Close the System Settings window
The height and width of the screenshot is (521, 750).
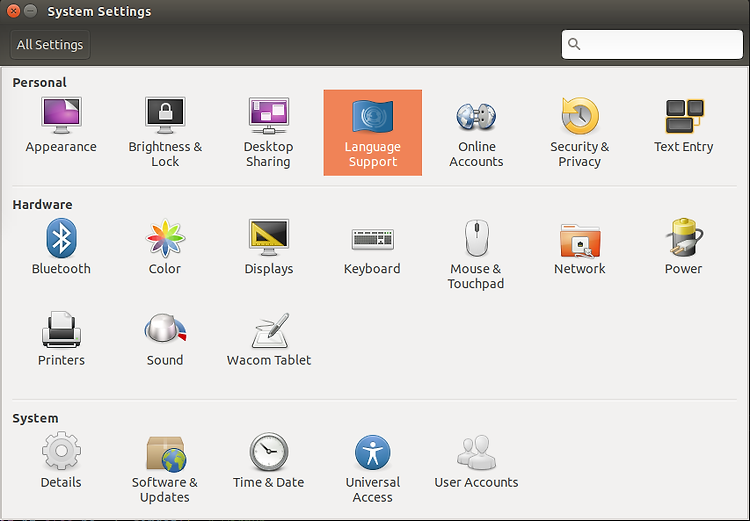tap(13, 11)
